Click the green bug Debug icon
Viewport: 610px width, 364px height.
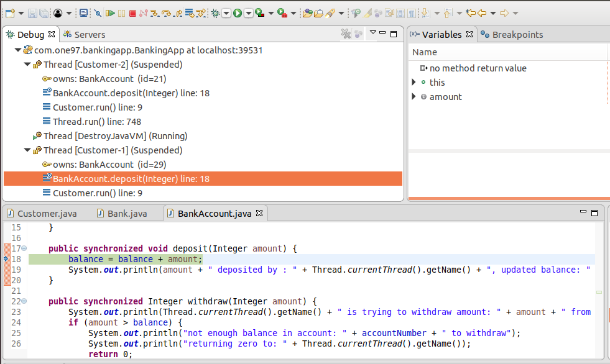[x=215, y=13]
